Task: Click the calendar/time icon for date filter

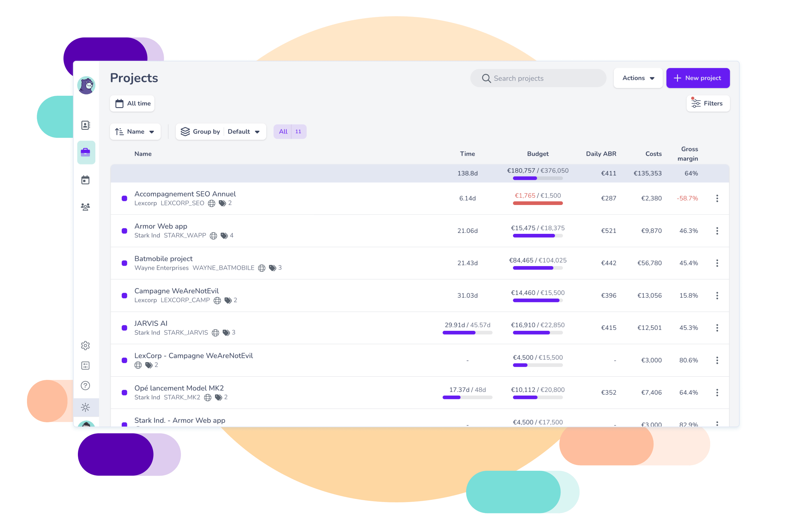Action: 118,103
